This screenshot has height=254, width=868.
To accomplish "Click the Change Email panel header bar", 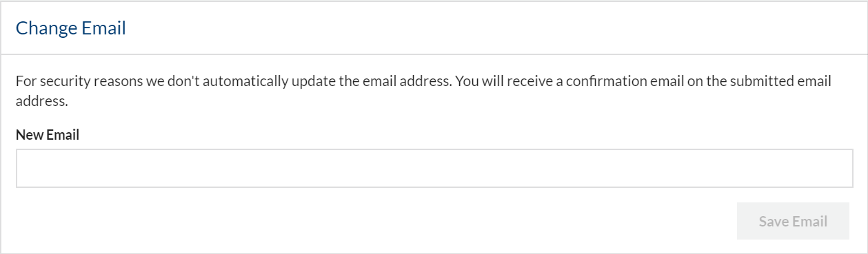I will [x=434, y=28].
